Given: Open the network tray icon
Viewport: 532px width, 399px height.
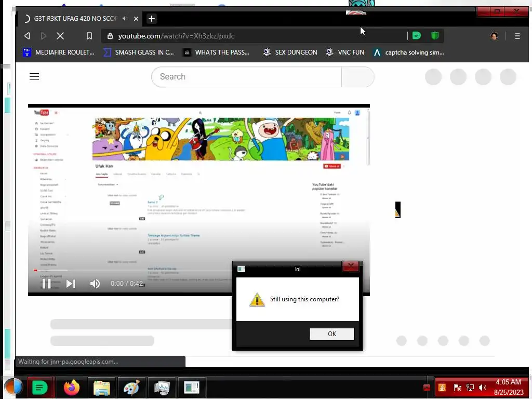Looking at the screenshot, I should point(470,388).
